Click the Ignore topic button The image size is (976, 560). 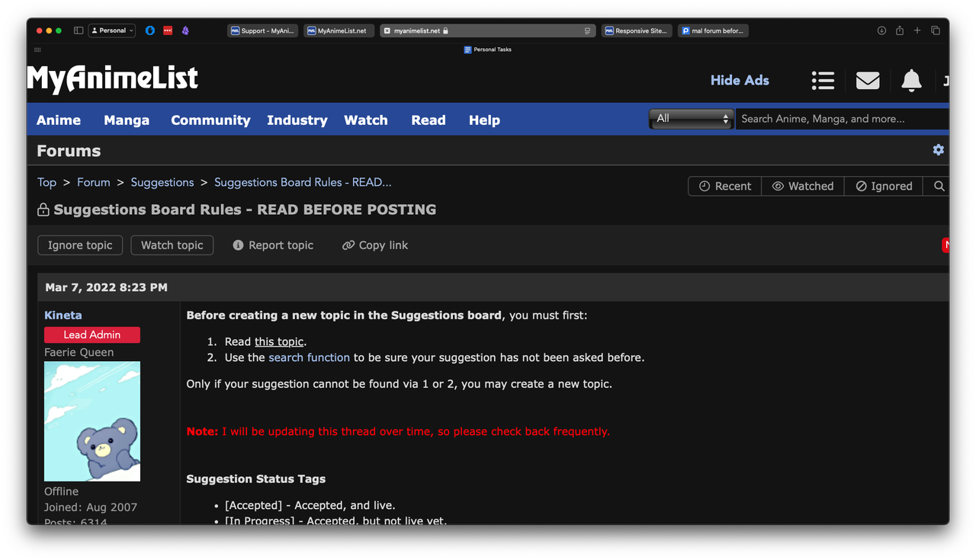pos(80,245)
